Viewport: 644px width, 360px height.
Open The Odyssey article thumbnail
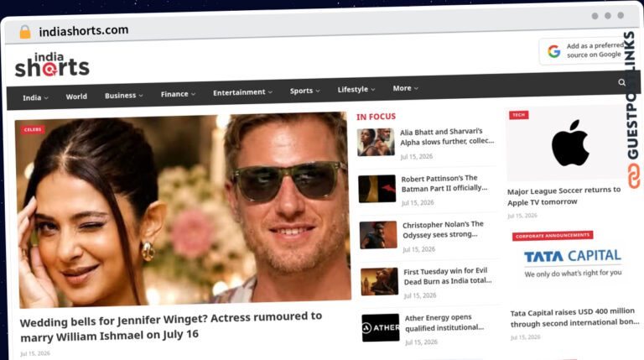point(378,235)
